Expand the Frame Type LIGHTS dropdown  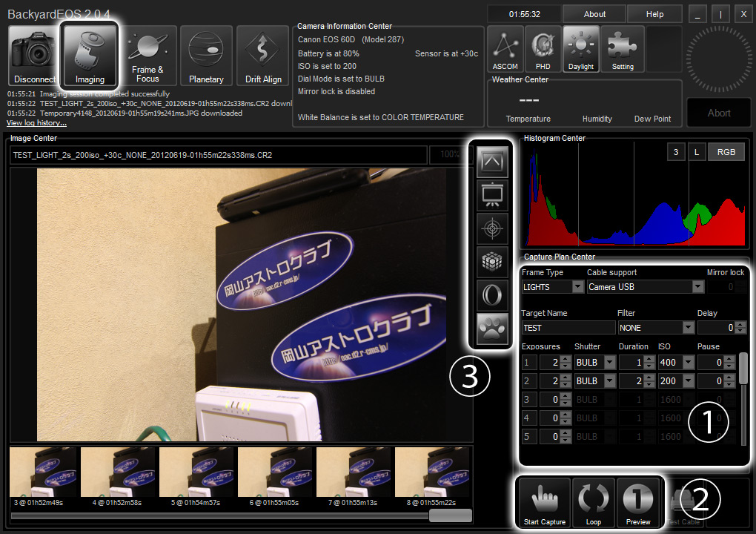577,287
